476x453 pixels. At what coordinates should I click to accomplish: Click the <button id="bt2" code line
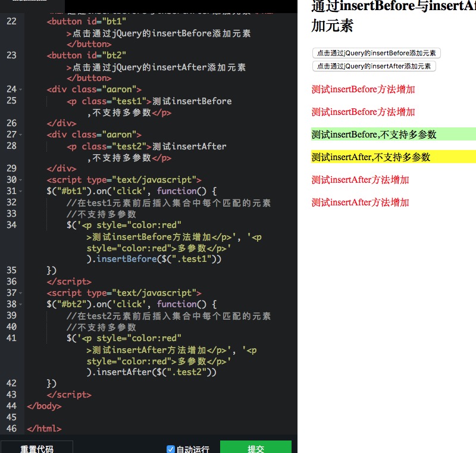click(x=86, y=55)
